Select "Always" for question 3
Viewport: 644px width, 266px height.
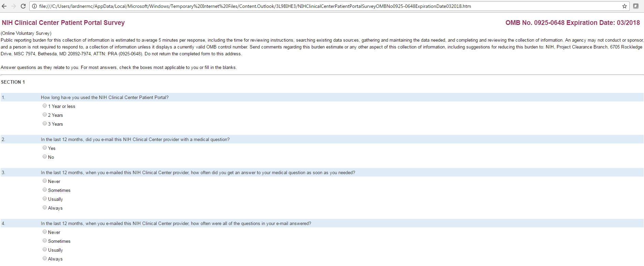pyautogui.click(x=45, y=208)
